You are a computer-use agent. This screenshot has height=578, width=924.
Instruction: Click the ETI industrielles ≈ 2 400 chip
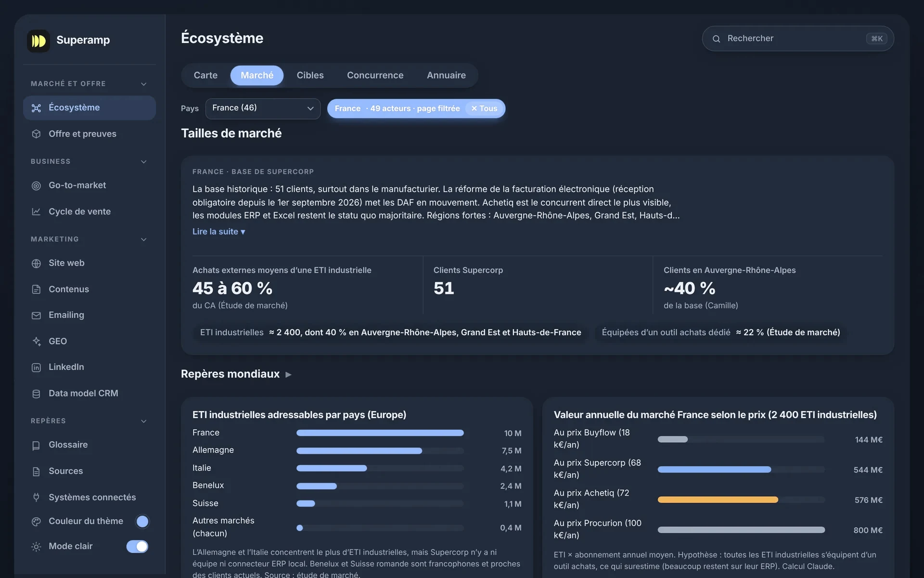click(x=390, y=332)
